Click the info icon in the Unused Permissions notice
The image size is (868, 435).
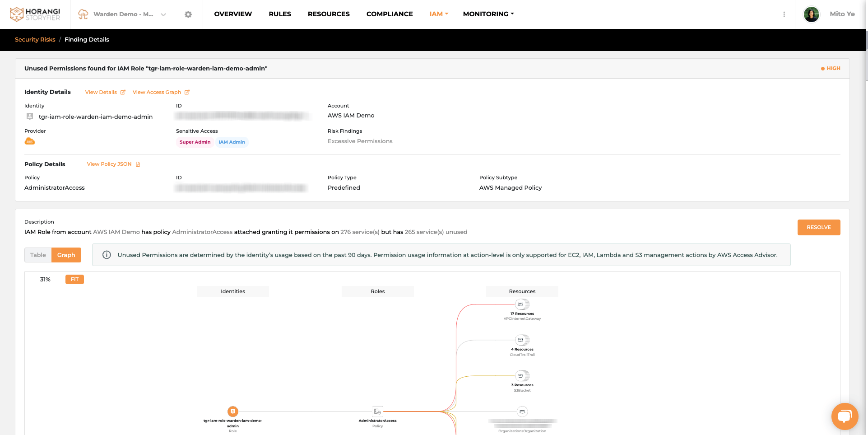(x=107, y=255)
